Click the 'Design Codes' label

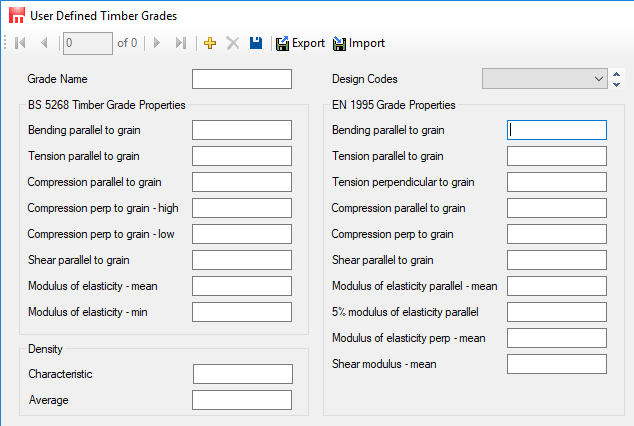pyautogui.click(x=365, y=79)
